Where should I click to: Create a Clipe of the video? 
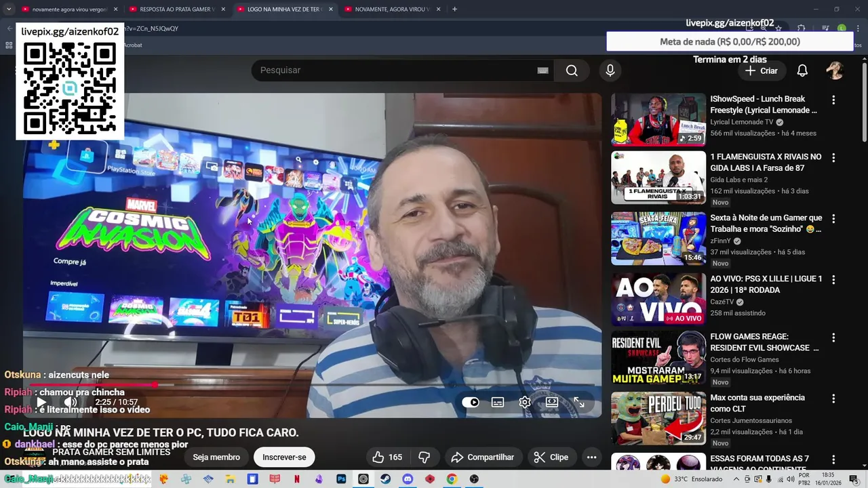(551, 457)
